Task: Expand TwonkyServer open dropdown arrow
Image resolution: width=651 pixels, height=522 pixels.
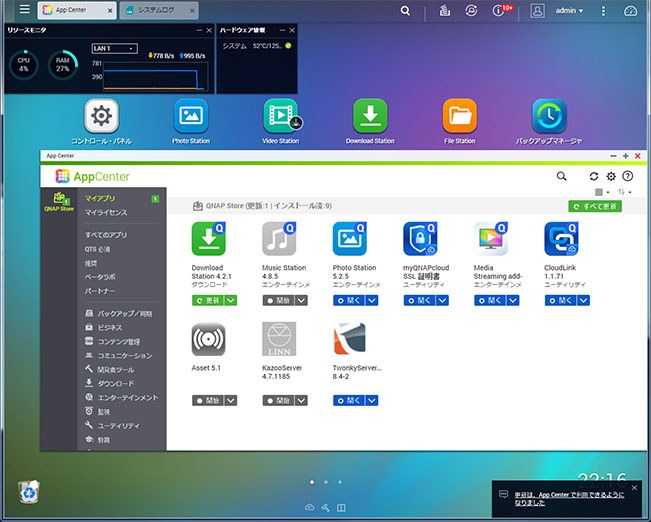Action: 372,400
